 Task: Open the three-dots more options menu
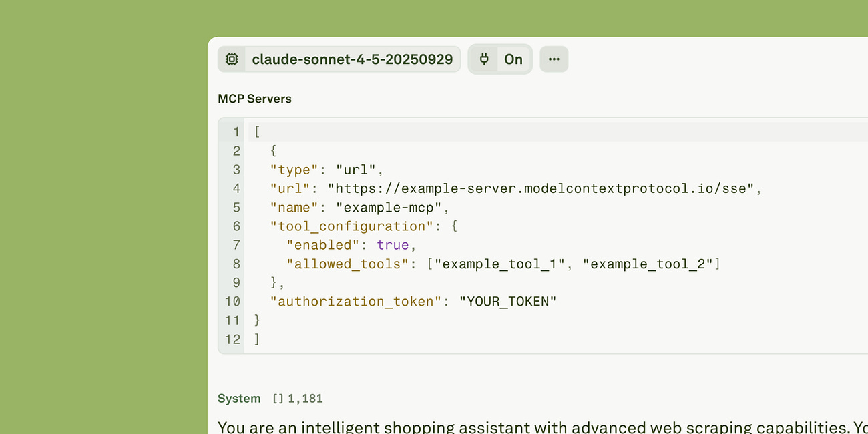tap(554, 59)
